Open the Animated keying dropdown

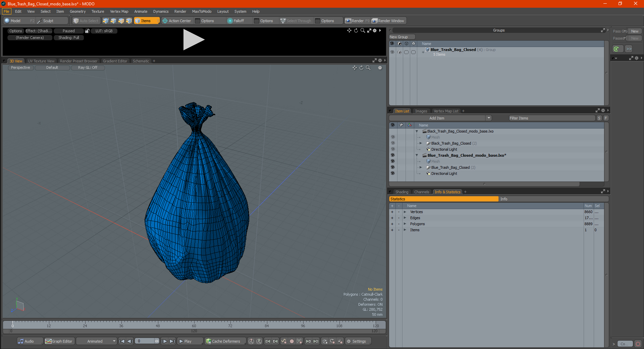pos(97,341)
